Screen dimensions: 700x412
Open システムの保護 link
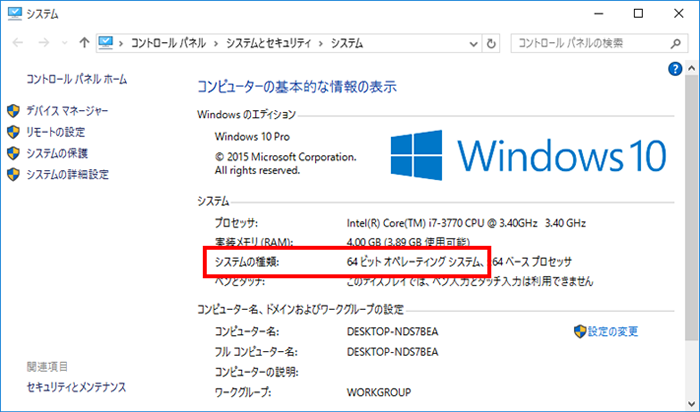(x=57, y=153)
